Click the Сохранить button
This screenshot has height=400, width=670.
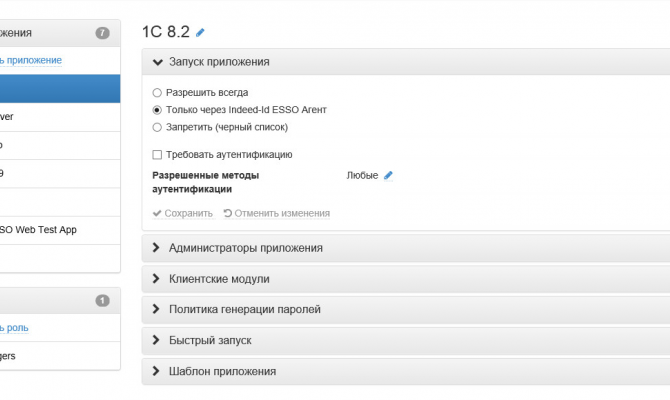(182, 213)
